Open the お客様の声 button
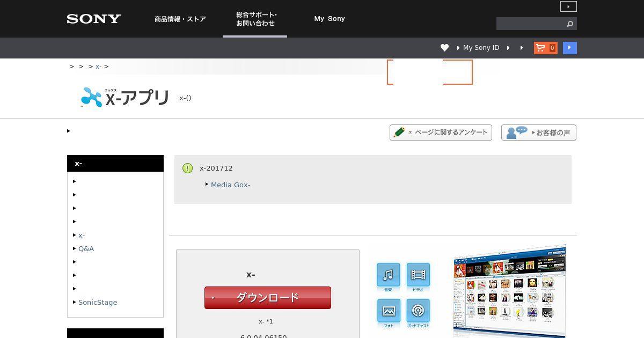Screen dimensions: 644x338 539,133
